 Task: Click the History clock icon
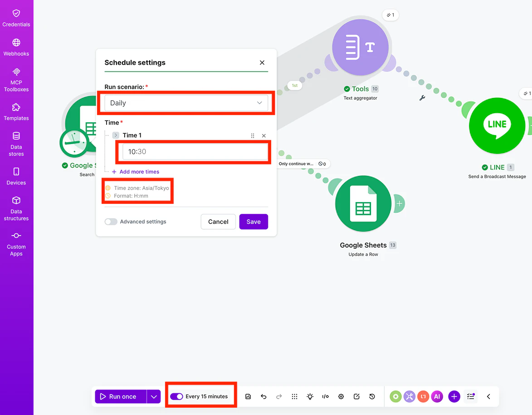pyautogui.click(x=372, y=396)
